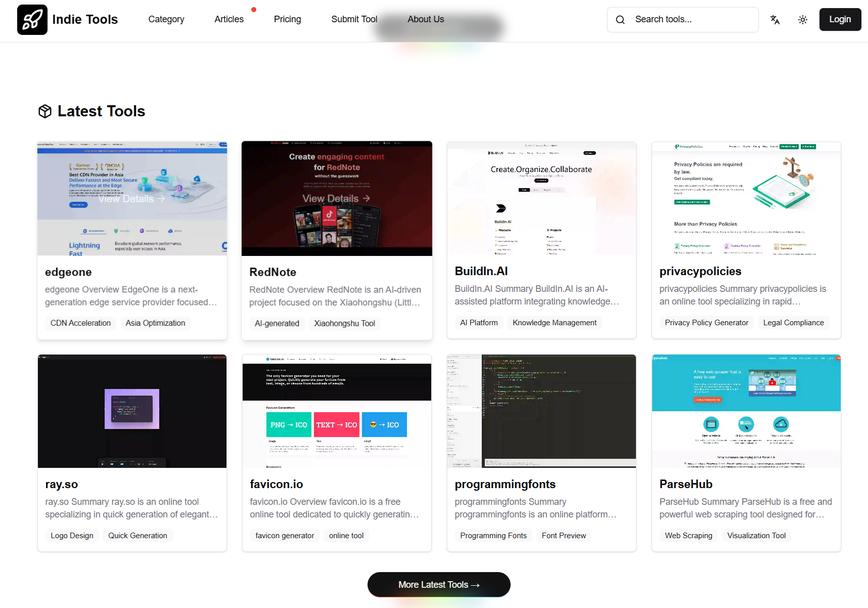This screenshot has width=868, height=608.
Task: Click the programmingfonts Summary description text
Action: 536,508
